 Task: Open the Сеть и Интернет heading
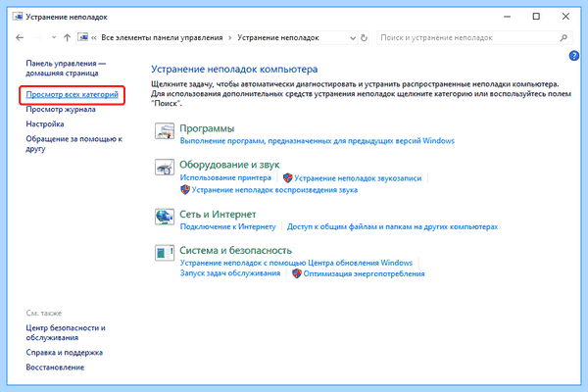click(x=218, y=215)
